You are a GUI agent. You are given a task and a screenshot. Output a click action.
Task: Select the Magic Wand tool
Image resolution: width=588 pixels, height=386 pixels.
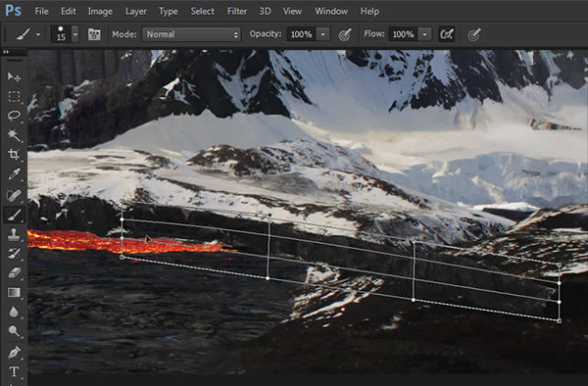(14, 135)
